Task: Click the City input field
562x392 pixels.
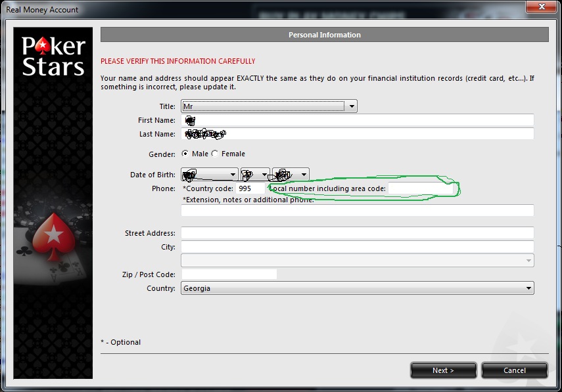Action: coord(358,247)
